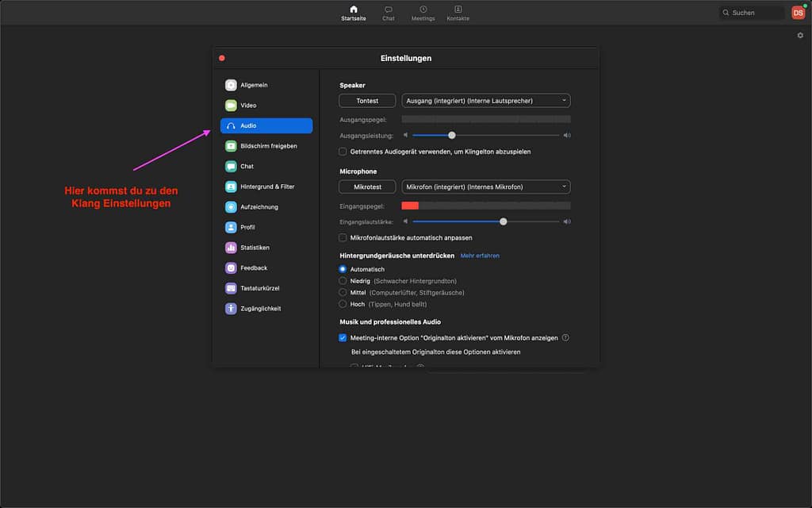
Task: Click the gear icon below the profile avatar
Action: (800, 36)
